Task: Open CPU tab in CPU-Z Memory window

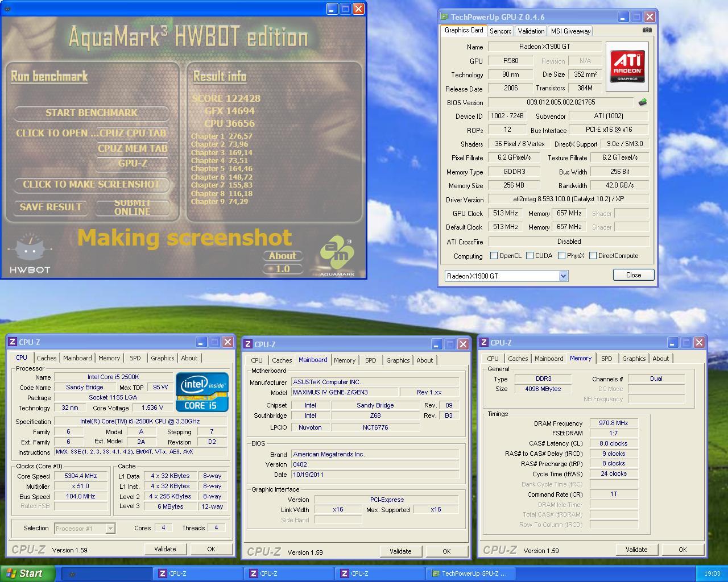Action: [493, 359]
